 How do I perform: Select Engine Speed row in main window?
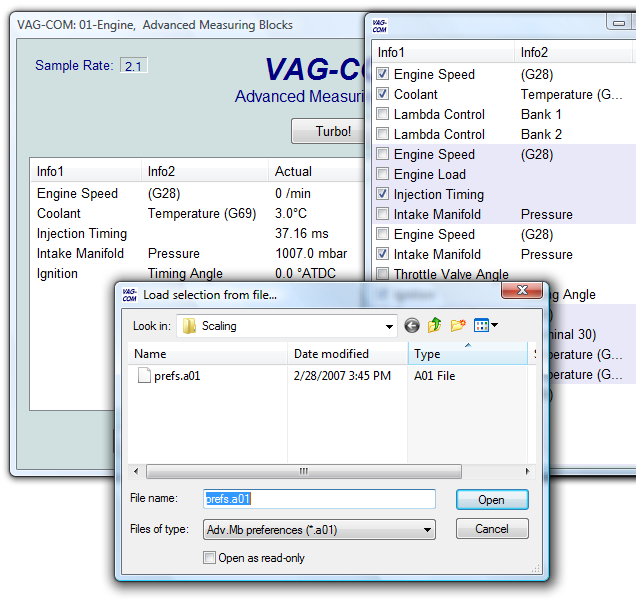pos(197,193)
